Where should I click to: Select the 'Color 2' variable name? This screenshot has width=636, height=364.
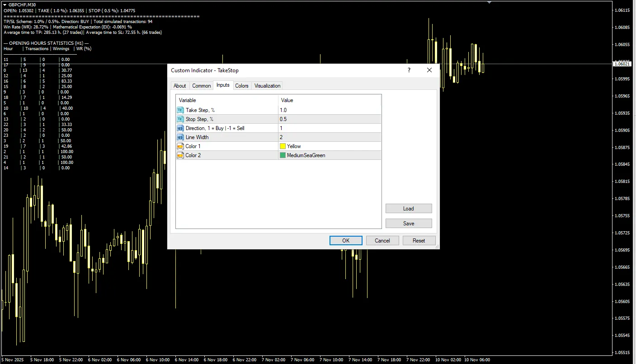193,155
